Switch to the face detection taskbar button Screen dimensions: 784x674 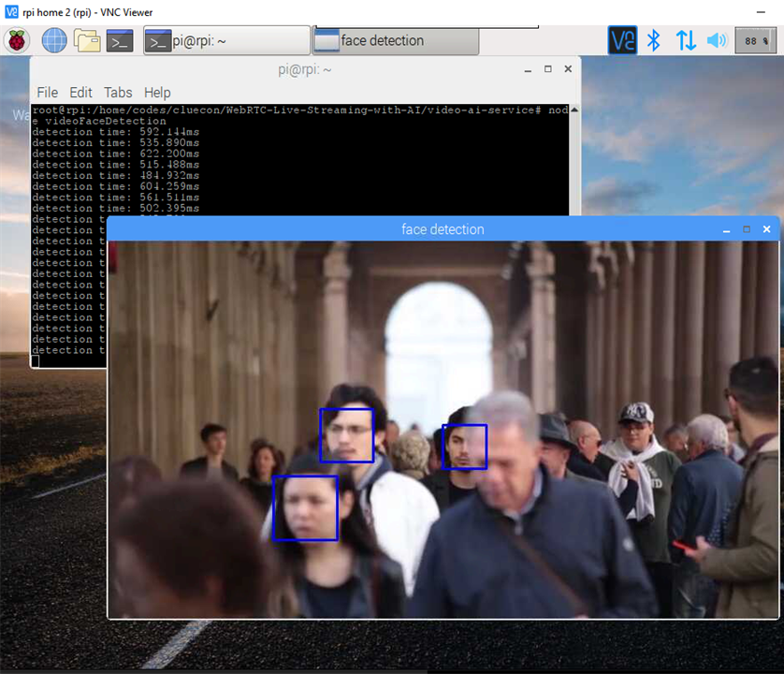point(397,40)
